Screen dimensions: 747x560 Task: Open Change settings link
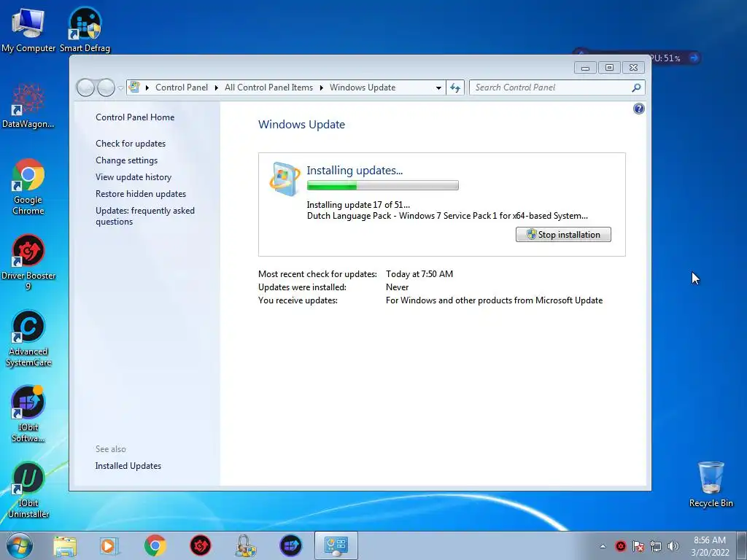(x=126, y=160)
